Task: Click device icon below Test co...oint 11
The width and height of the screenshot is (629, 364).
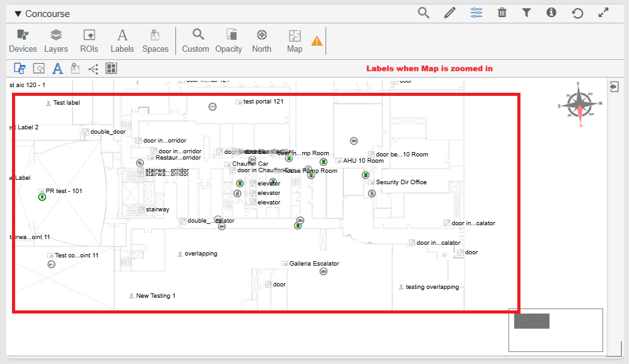Action: [x=51, y=264]
